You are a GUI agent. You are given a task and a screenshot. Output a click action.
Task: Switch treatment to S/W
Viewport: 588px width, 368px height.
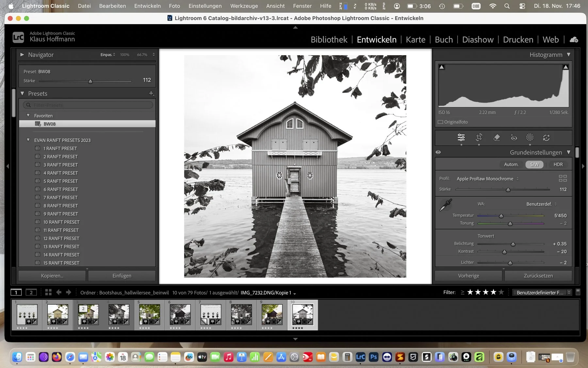pos(534,165)
